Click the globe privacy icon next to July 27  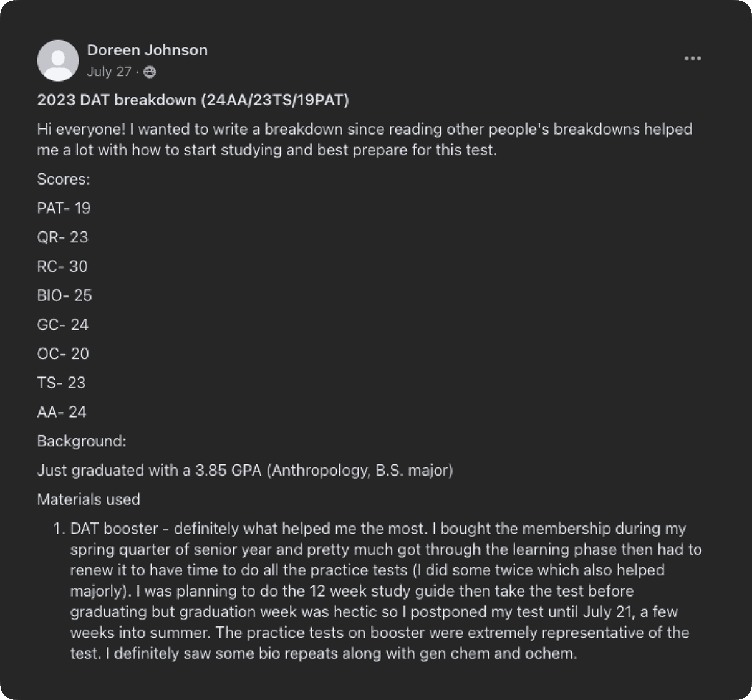click(x=148, y=72)
